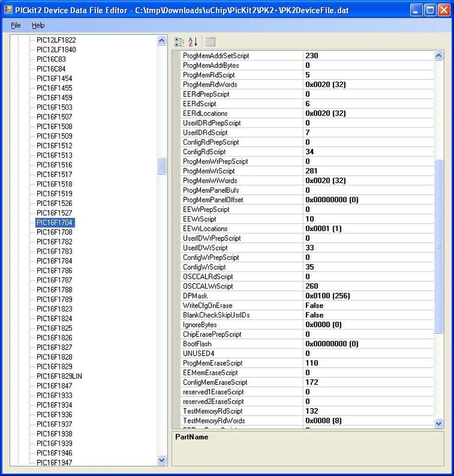Image resolution: width=454 pixels, height=476 pixels.
Task: Select PIC16F1933 device
Action: tap(54, 395)
